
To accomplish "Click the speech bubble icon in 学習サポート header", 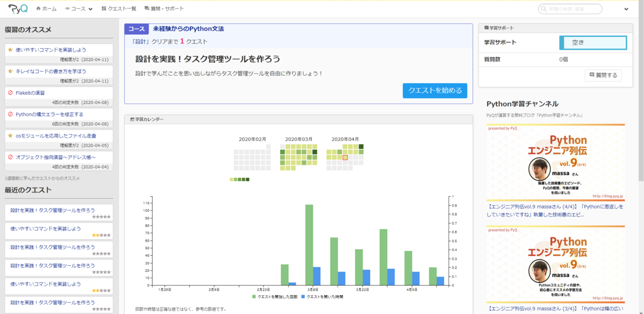I will point(486,28).
